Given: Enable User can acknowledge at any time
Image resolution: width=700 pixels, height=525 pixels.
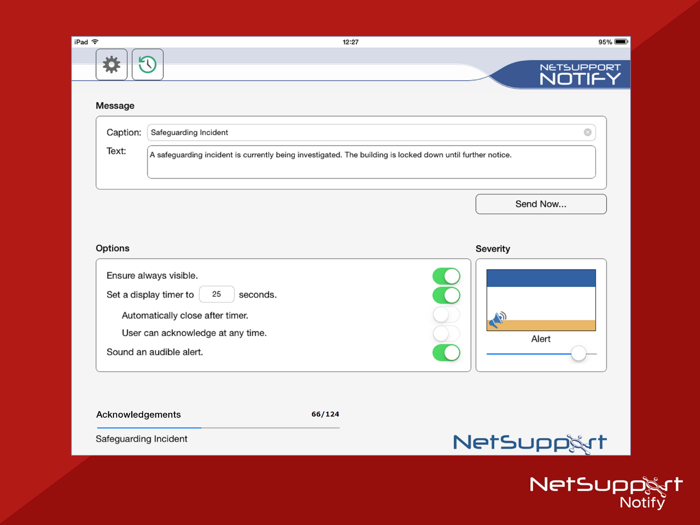Looking at the screenshot, I should 446,333.
